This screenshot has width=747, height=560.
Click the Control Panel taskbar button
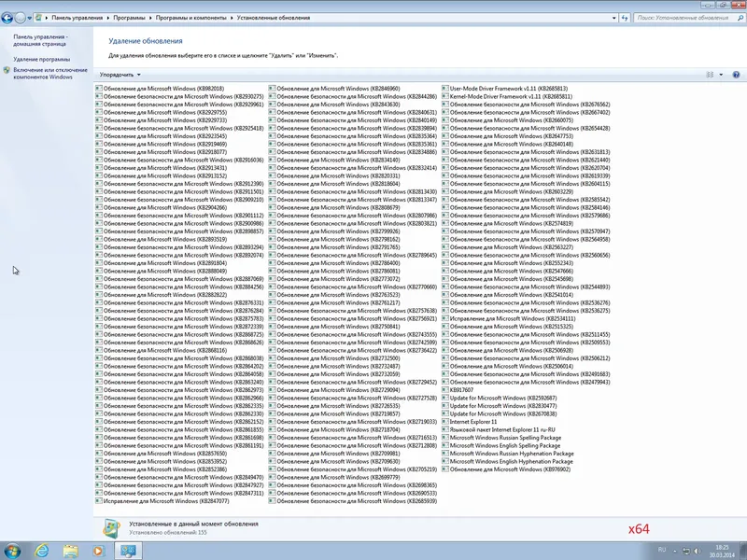128,551
